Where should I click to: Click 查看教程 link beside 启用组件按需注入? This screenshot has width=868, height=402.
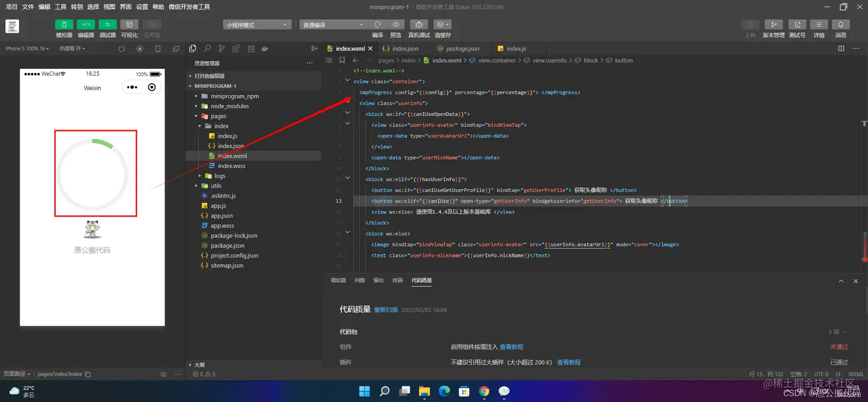point(511,347)
